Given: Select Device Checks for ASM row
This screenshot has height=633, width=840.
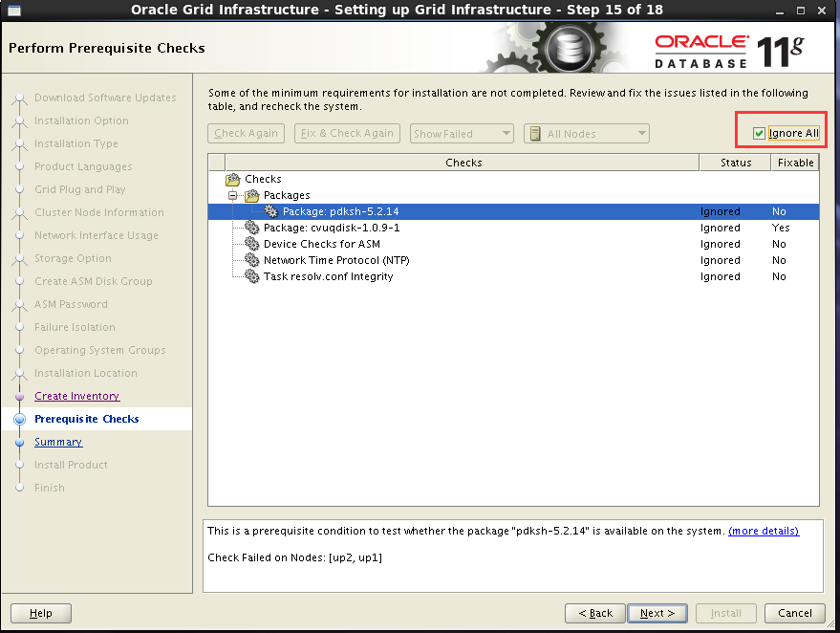Looking at the screenshot, I should 513,244.
